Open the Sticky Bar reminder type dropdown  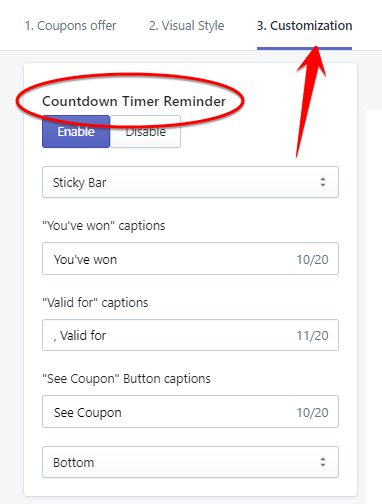(190, 182)
